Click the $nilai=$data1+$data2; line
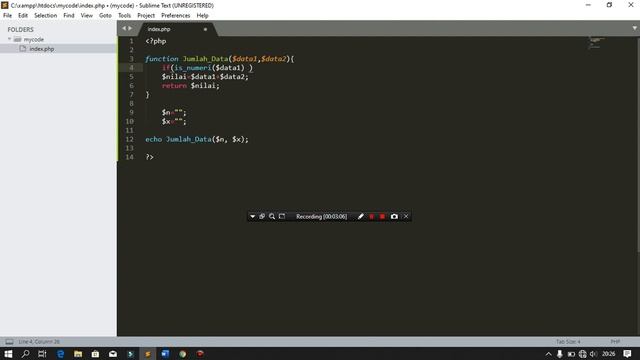This screenshot has width=640, height=360. point(205,77)
